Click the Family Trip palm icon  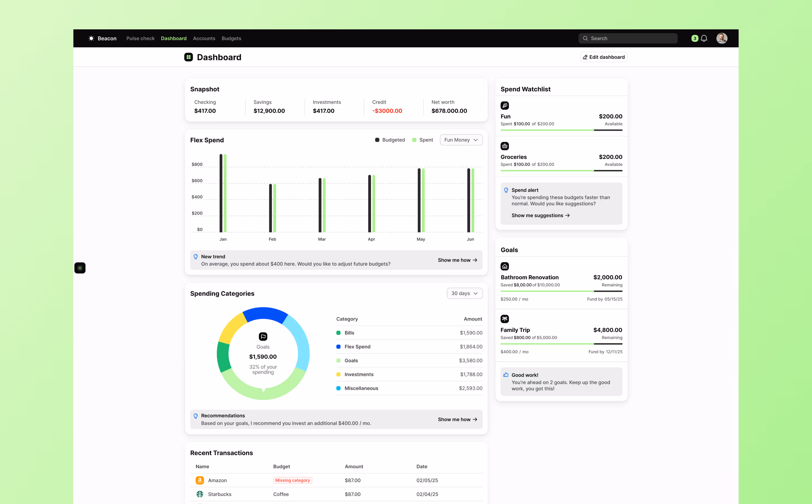click(505, 319)
